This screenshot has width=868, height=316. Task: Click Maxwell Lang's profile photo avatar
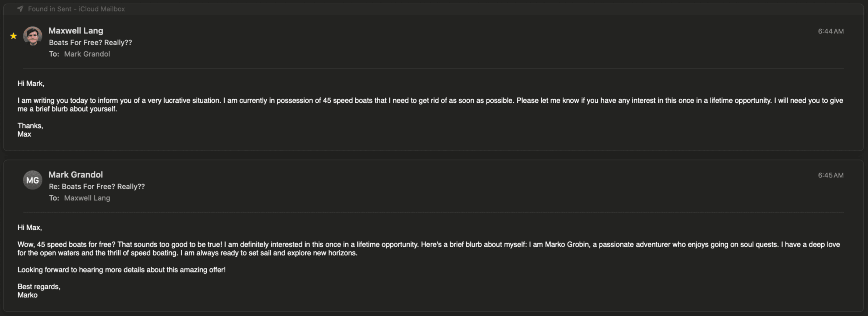point(33,36)
